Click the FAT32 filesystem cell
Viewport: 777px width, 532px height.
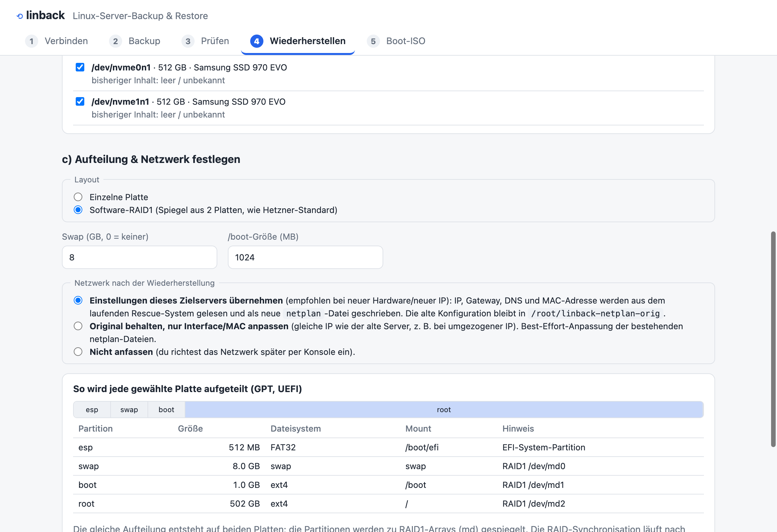click(x=283, y=447)
